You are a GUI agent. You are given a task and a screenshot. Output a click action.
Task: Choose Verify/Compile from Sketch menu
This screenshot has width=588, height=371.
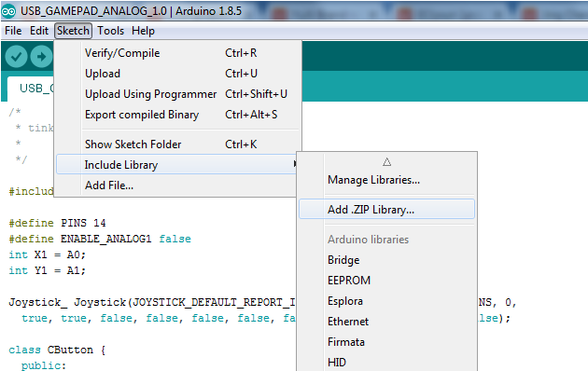click(178, 53)
